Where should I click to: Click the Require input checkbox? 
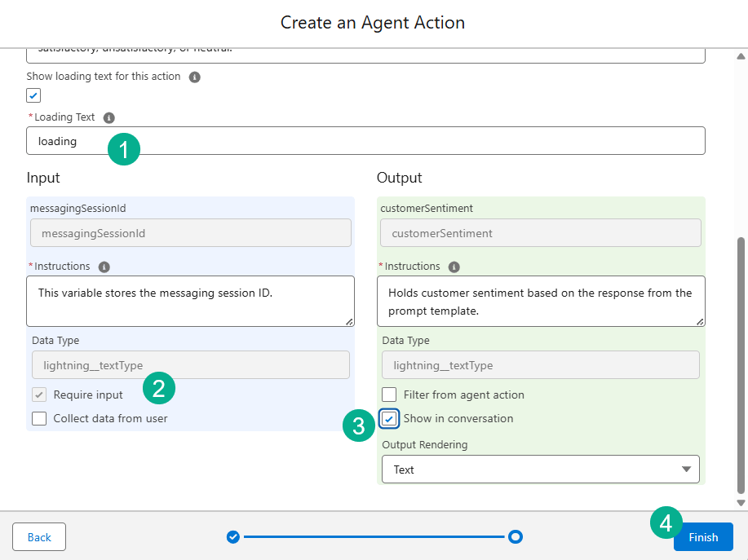click(39, 395)
